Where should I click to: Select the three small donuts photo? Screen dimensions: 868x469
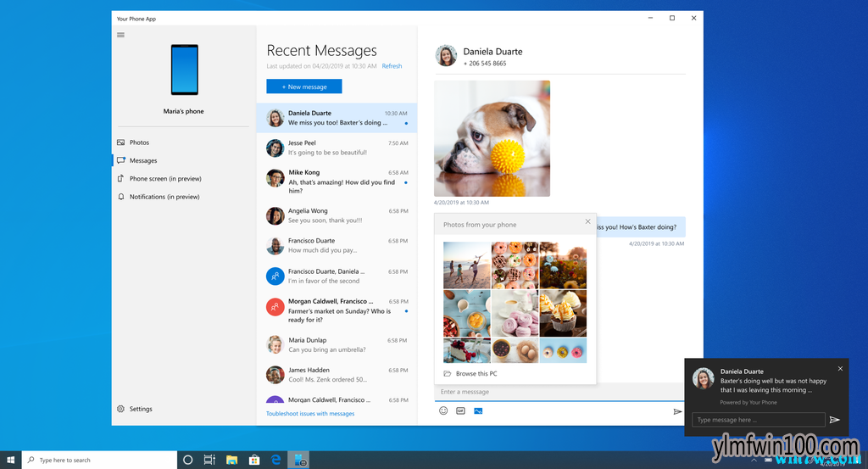(563, 350)
